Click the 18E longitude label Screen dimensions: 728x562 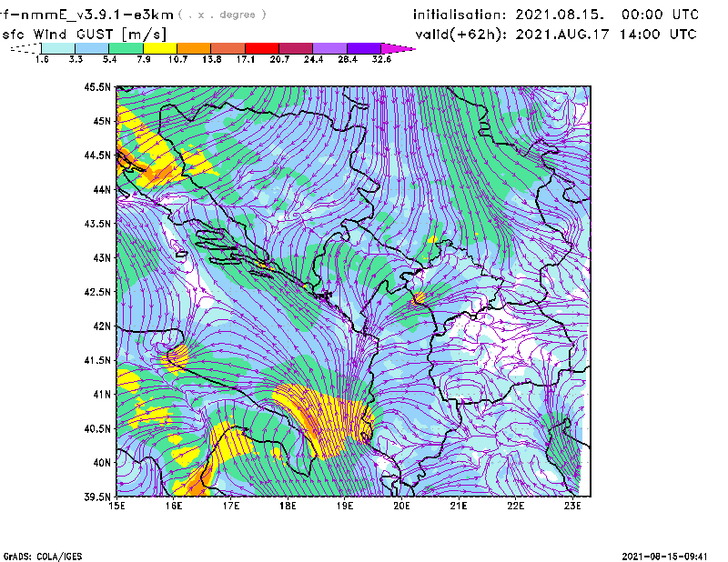[288, 506]
